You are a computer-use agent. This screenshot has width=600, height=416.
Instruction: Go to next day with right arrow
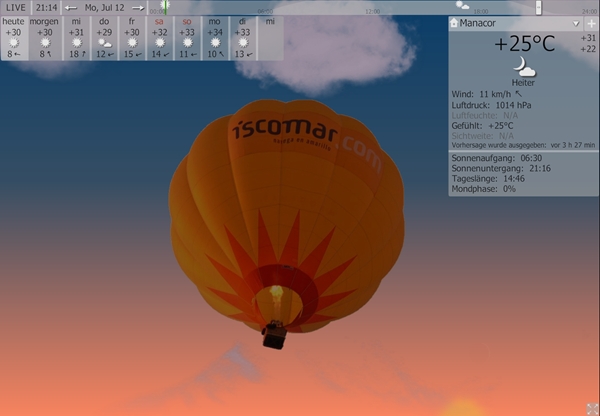[x=138, y=8]
